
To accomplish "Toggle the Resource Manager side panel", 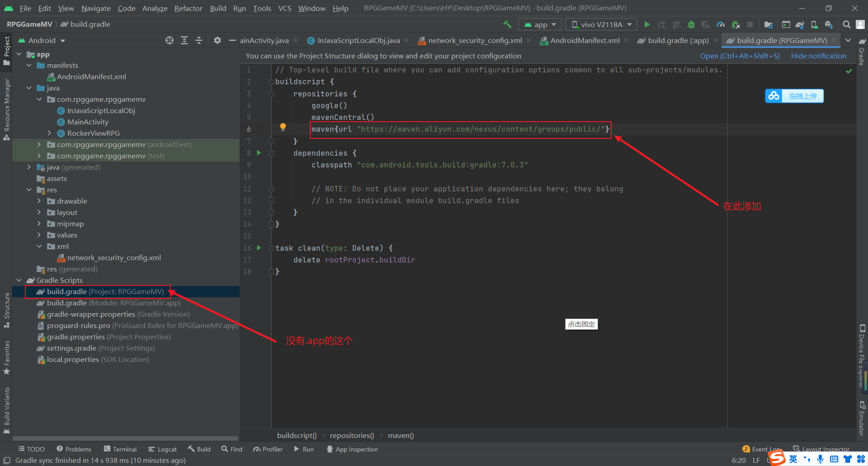I will (x=6, y=109).
